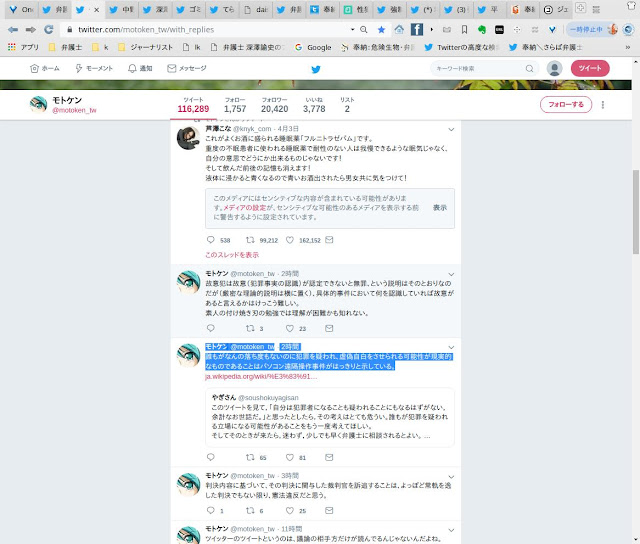Viewport: 640px width, 544px height.
Task: Click the browser home icon
Action: (399, 29)
